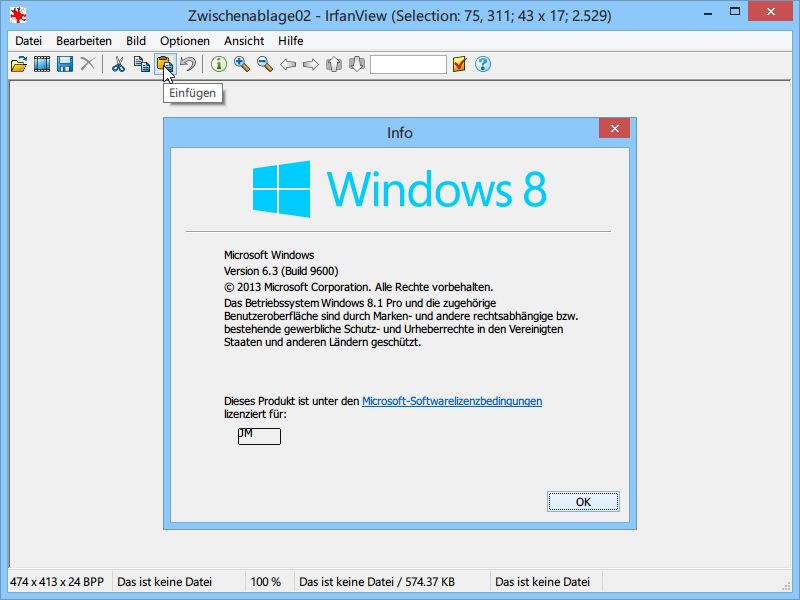Open the Optionen menu

tap(185, 41)
